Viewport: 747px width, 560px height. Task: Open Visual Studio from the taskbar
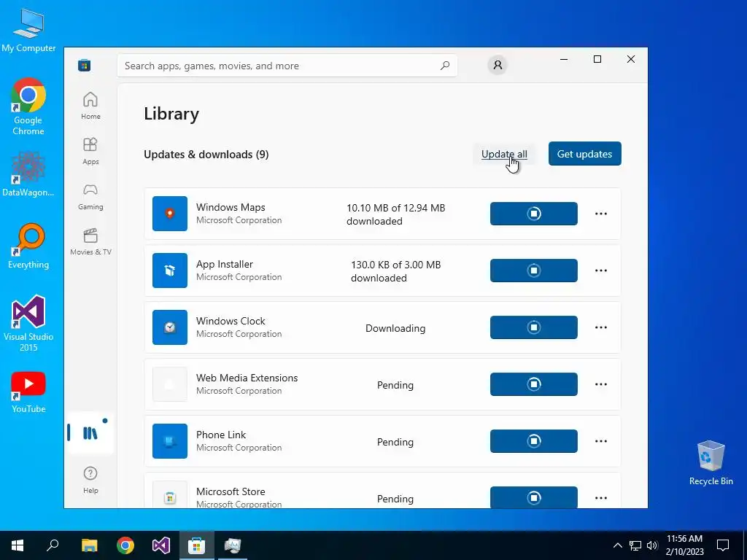161,545
